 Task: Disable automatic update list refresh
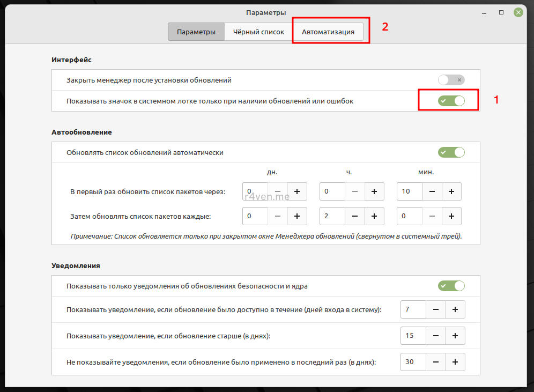point(451,152)
